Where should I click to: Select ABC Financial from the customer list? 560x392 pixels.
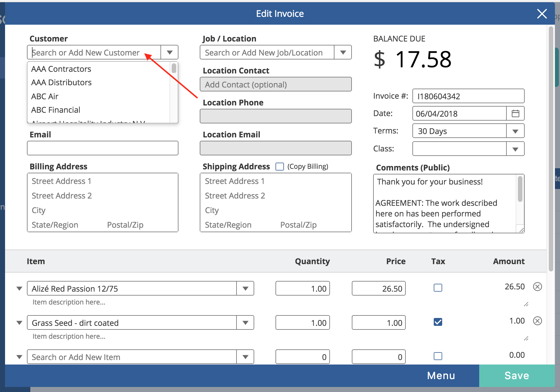56,110
